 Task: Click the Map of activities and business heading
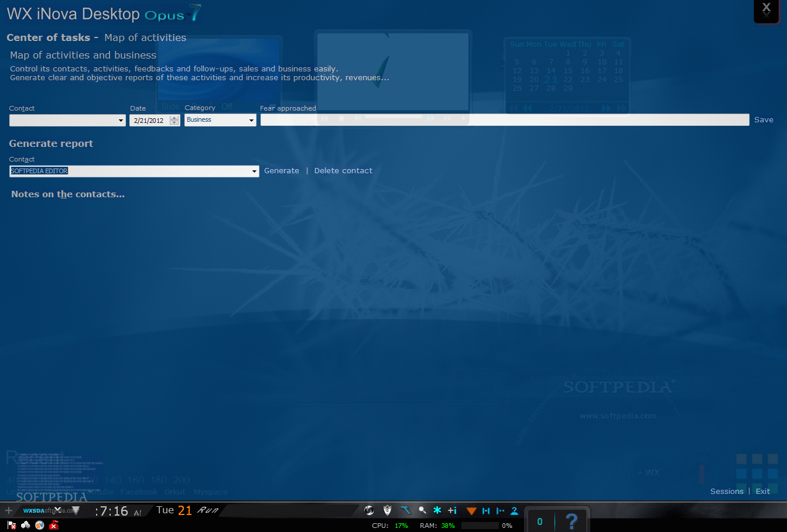tap(83, 55)
